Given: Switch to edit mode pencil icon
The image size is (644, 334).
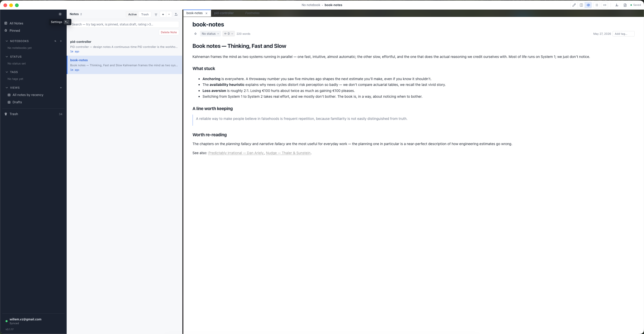Looking at the screenshot, I should click(574, 5).
